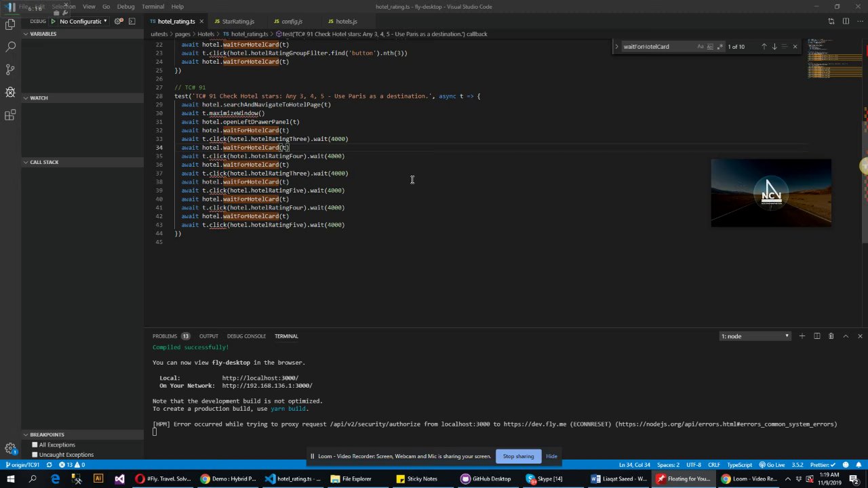
Task: Go to the next find match
Action: [774, 47]
